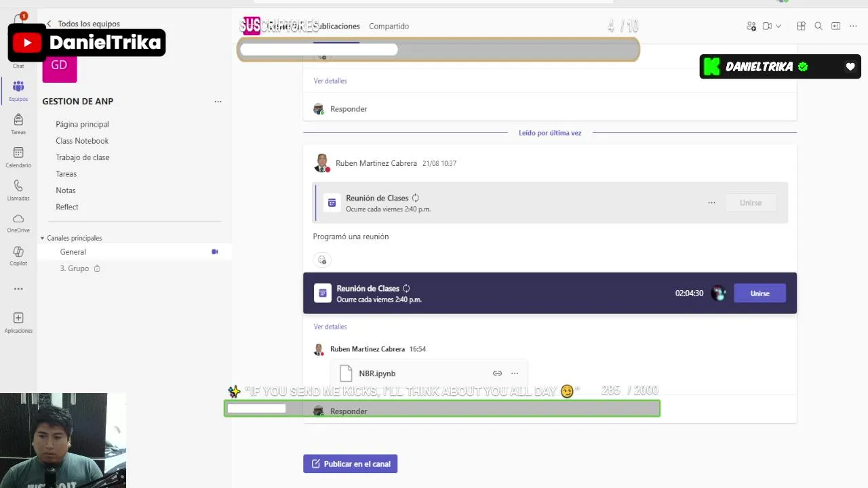Collapse Canales principales section
Image resolution: width=868 pixels, height=488 pixels.
tap(71, 238)
